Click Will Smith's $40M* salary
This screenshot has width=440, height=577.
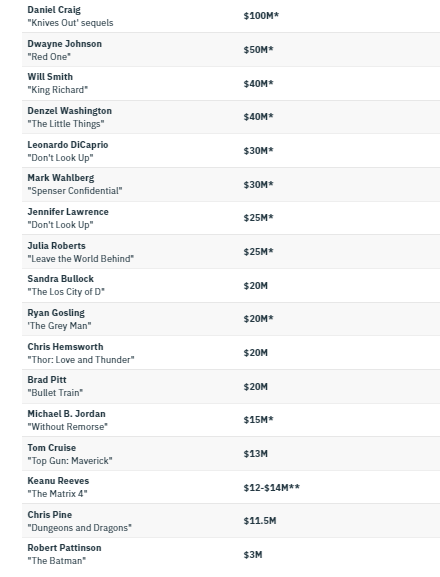tap(258, 84)
